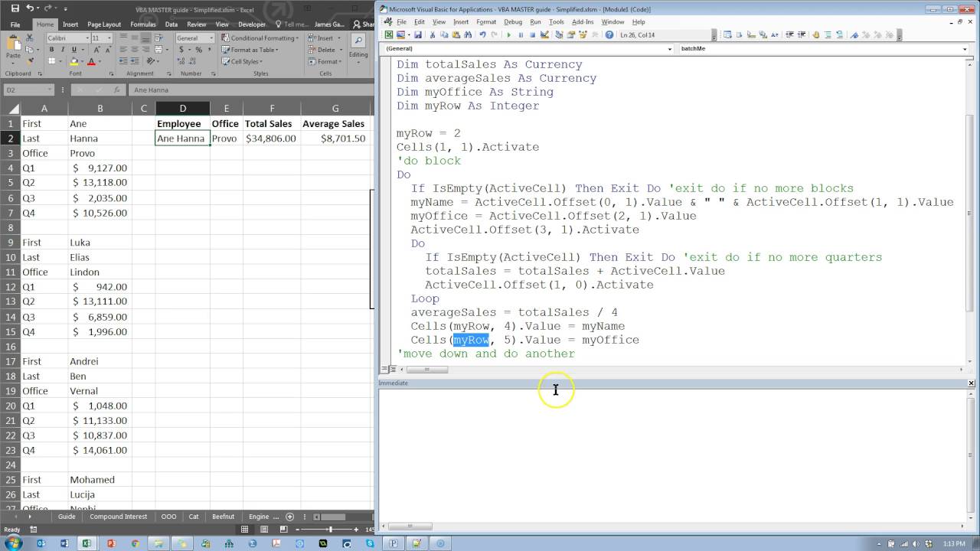Image resolution: width=980 pixels, height=551 pixels.
Task: Click the Find binoculars icon in VBA toolbar
Action: [469, 34]
